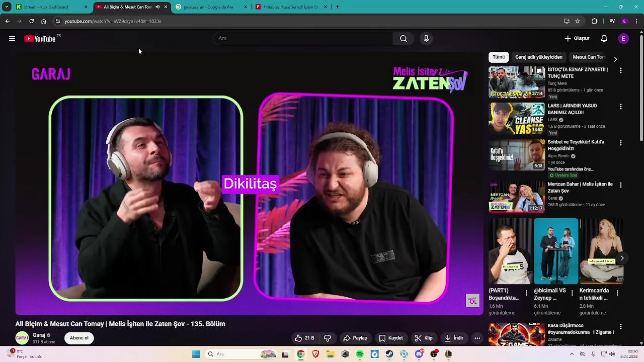Save the video with Kaydet
Image resolution: width=644 pixels, height=362 pixels.
pos(391,338)
